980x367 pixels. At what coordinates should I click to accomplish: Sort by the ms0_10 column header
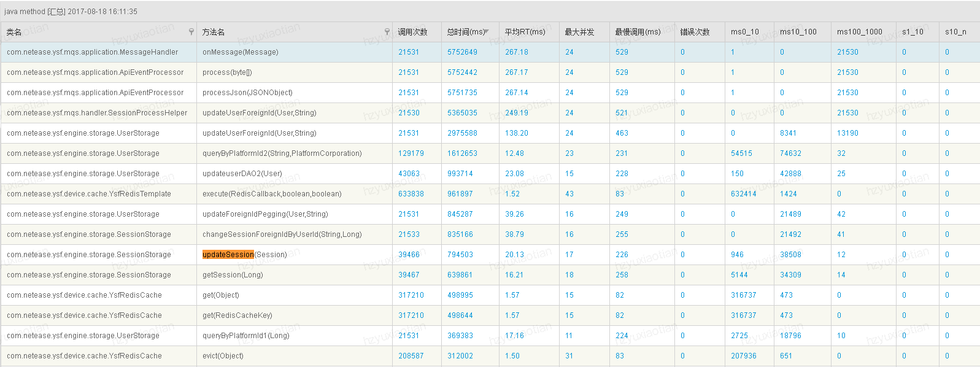click(744, 32)
